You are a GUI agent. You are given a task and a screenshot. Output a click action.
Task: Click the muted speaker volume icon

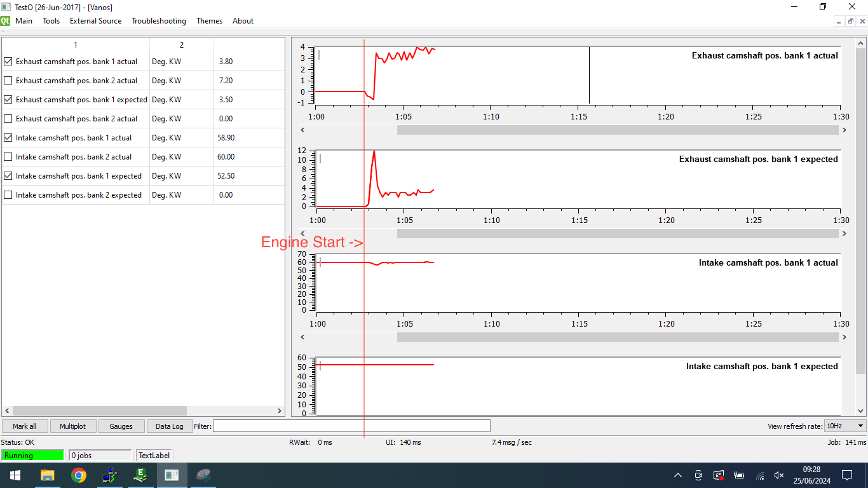pos(779,475)
